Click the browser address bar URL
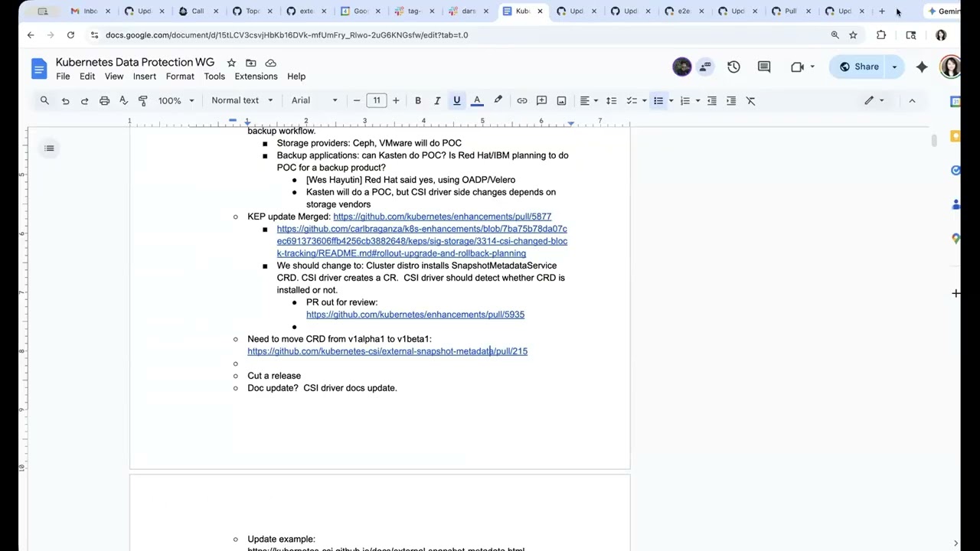This screenshot has width=980, height=551. pyautogui.click(x=286, y=35)
